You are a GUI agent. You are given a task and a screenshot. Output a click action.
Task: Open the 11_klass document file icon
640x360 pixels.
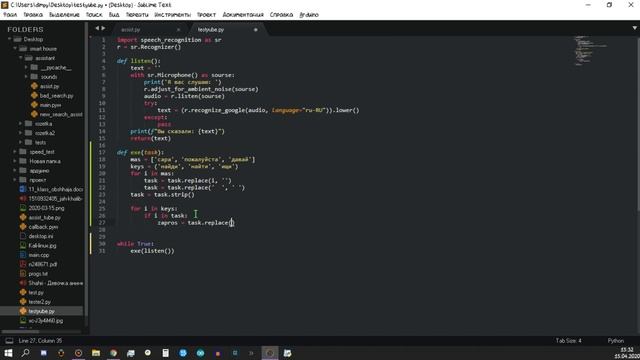point(23,189)
